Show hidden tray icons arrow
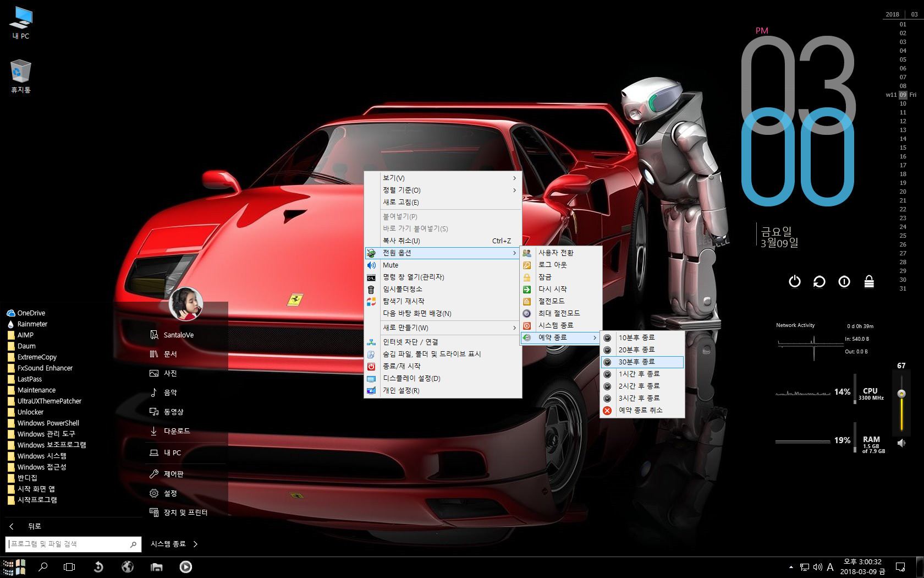Screen dimensions: 924x578 click(791, 567)
